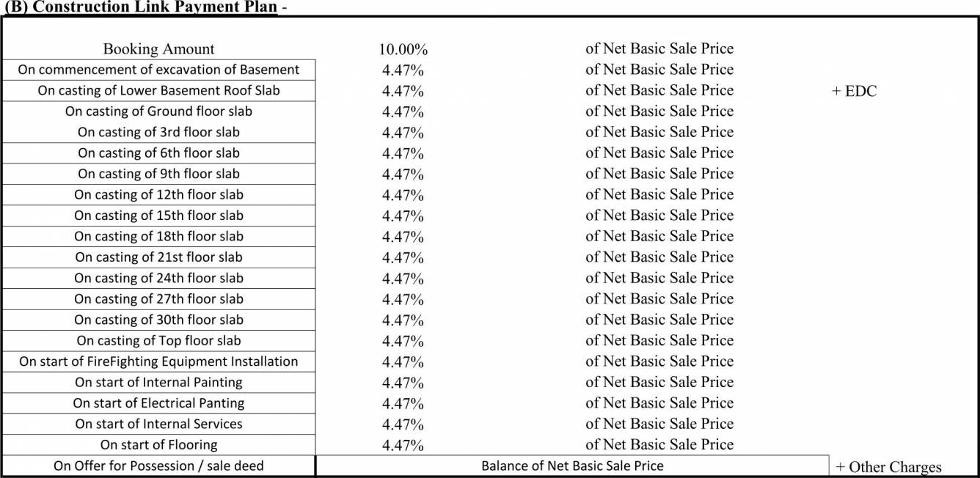Select 'On start of Flooring' cell

(158, 445)
